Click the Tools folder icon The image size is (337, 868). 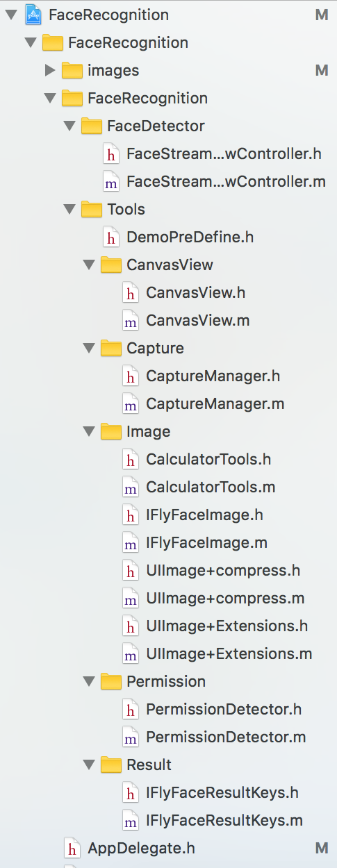[x=92, y=209]
